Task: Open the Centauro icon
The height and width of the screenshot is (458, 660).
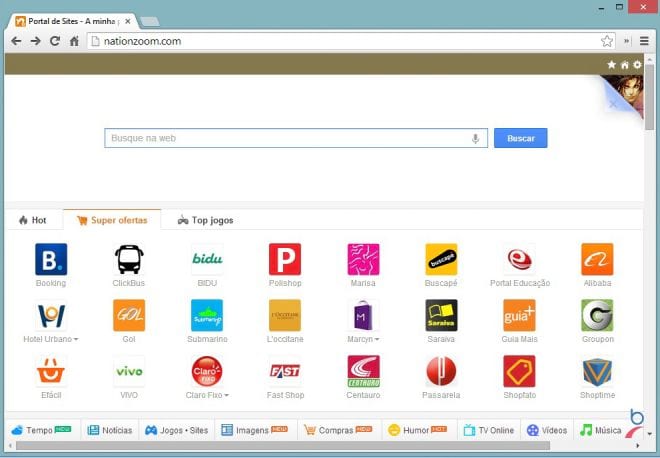Action: pyautogui.click(x=363, y=371)
